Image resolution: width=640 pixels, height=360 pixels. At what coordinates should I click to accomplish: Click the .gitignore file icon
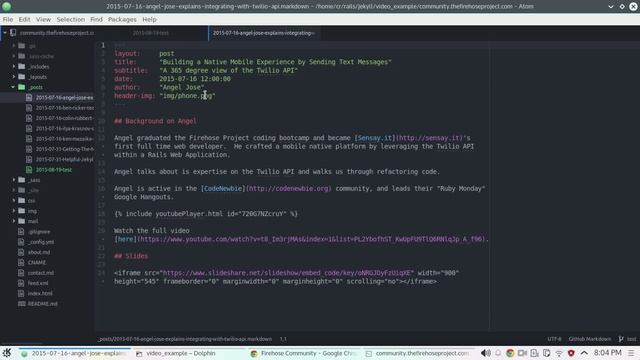point(21,231)
